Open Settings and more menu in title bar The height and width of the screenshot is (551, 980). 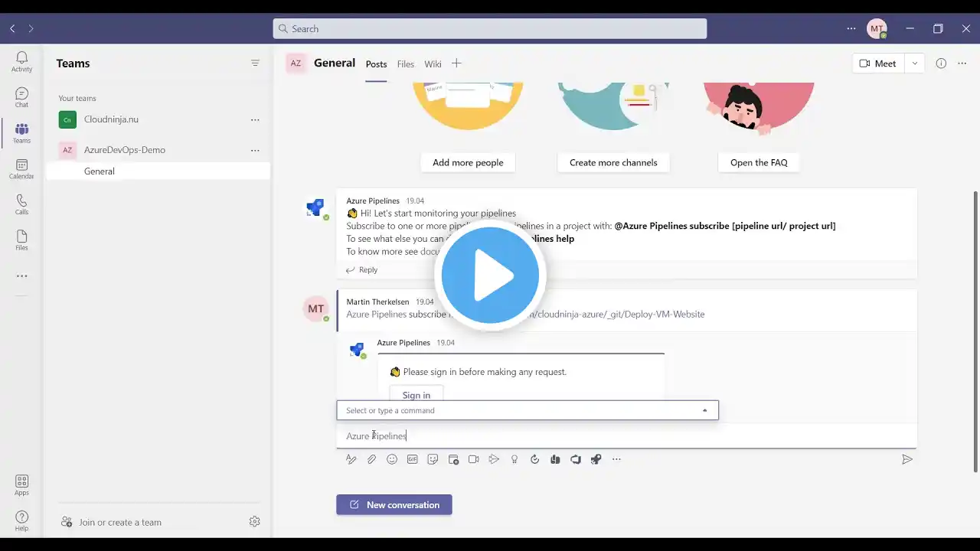point(851,28)
